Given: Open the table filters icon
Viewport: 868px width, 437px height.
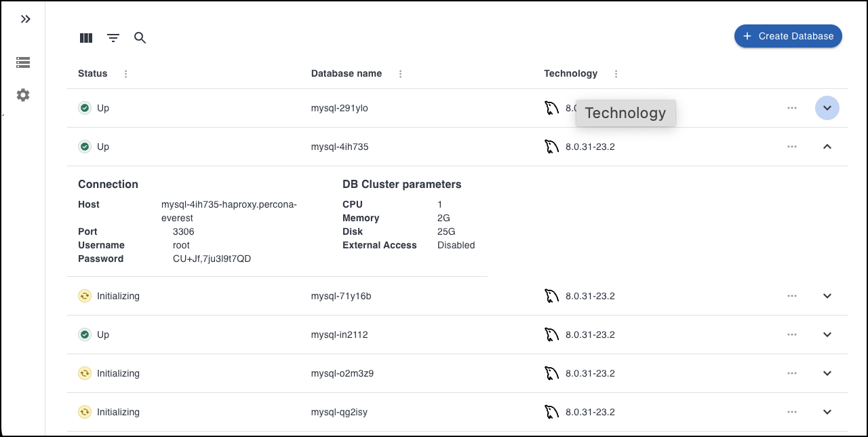Looking at the screenshot, I should point(113,38).
